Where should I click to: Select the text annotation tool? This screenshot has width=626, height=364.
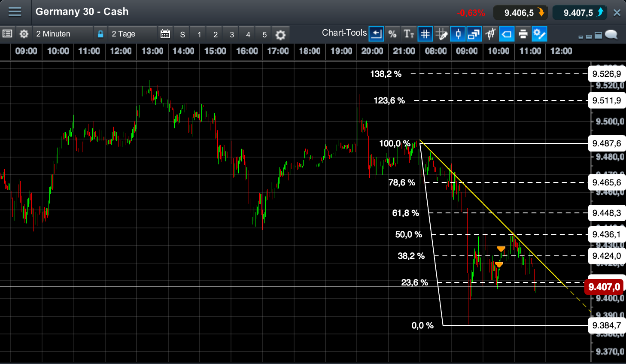[x=408, y=34]
